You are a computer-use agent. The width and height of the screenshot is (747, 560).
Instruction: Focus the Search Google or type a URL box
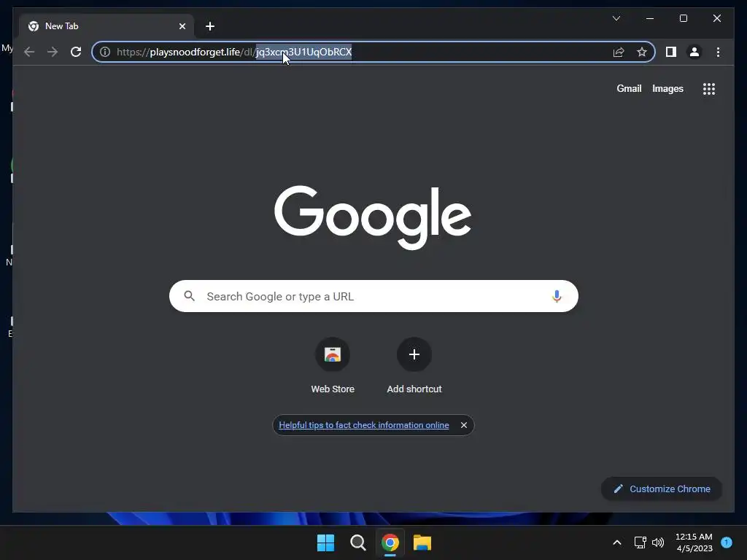[x=373, y=296]
